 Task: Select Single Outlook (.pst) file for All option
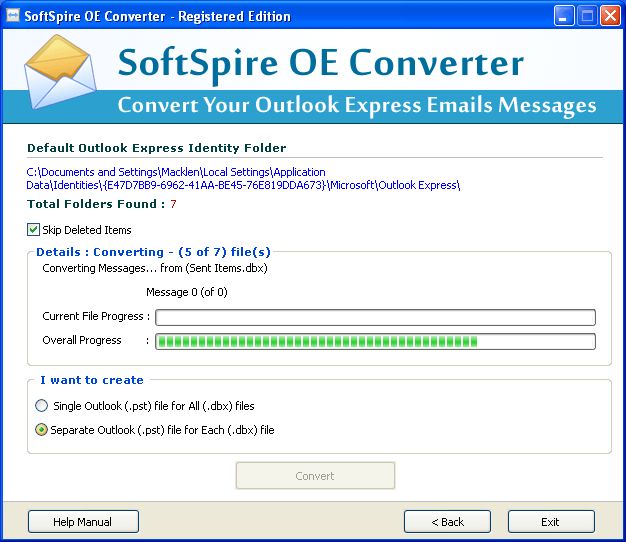click(41, 406)
